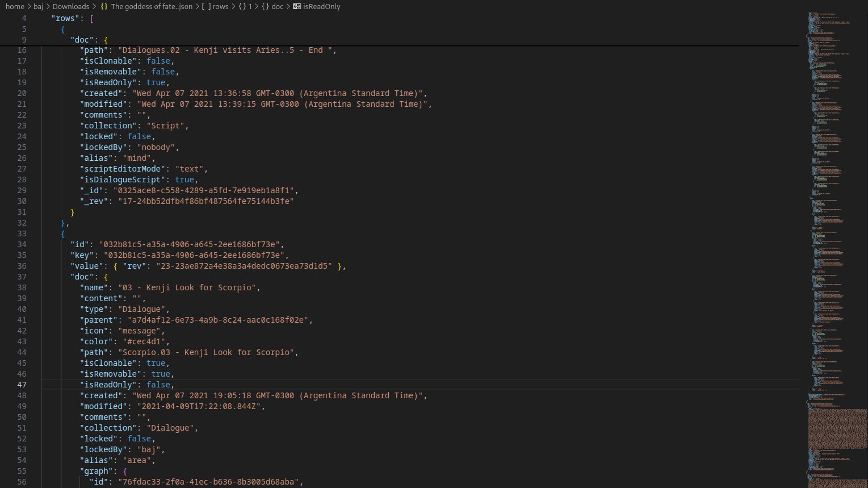Click the object braces icon beside "doc" in breadcrumb
The width and height of the screenshot is (868, 488).
[x=265, y=6]
